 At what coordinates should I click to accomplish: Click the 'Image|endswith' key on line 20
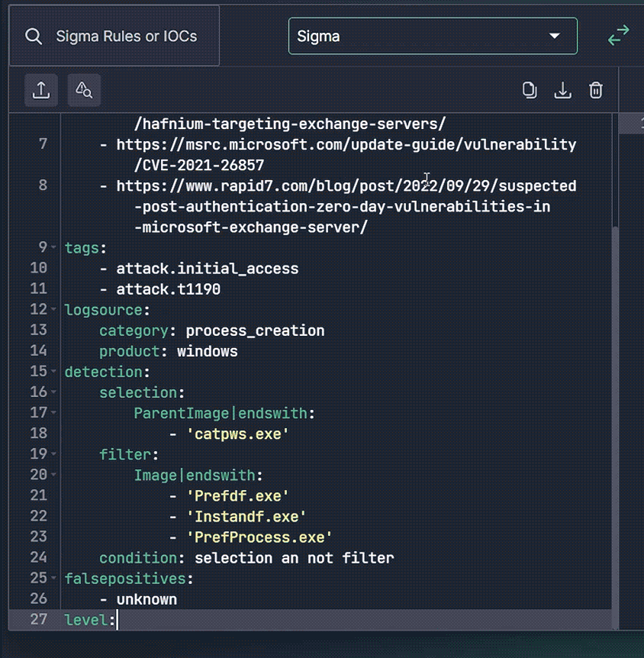(195, 476)
